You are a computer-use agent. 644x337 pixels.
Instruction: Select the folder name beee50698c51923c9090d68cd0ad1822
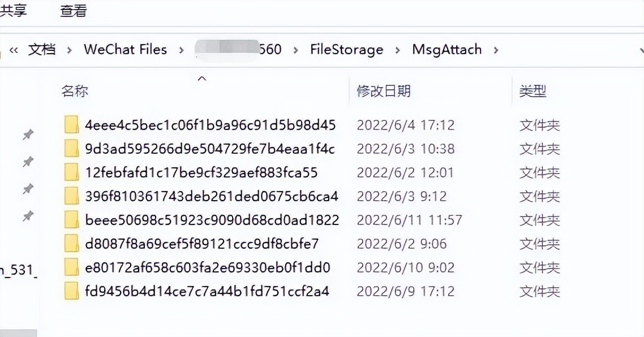(x=212, y=220)
